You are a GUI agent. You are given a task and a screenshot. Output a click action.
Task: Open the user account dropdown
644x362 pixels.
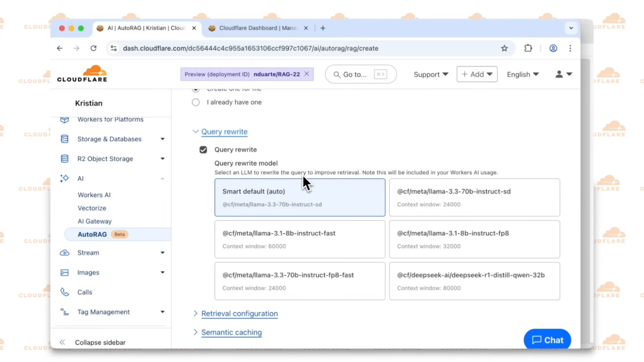pos(563,75)
